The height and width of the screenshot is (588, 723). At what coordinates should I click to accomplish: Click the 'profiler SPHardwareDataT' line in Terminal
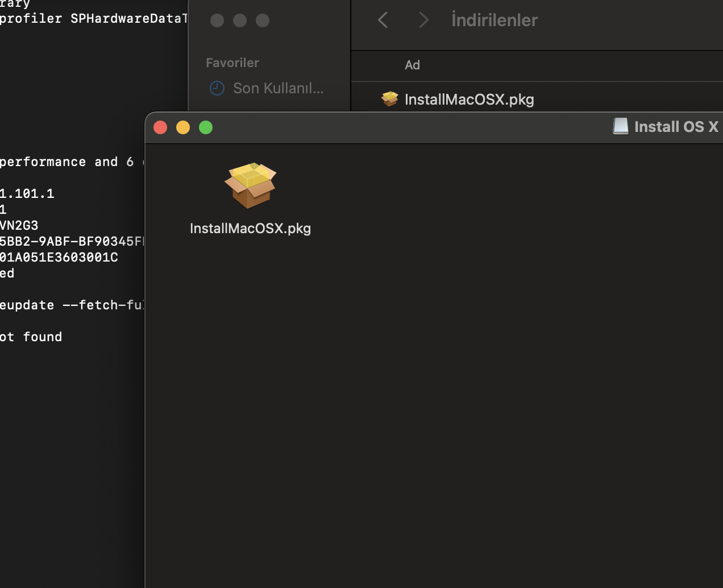tap(94, 19)
